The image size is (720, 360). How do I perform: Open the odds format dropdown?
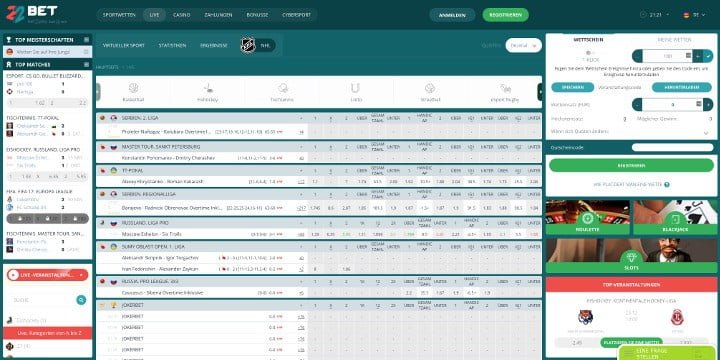[x=523, y=45]
